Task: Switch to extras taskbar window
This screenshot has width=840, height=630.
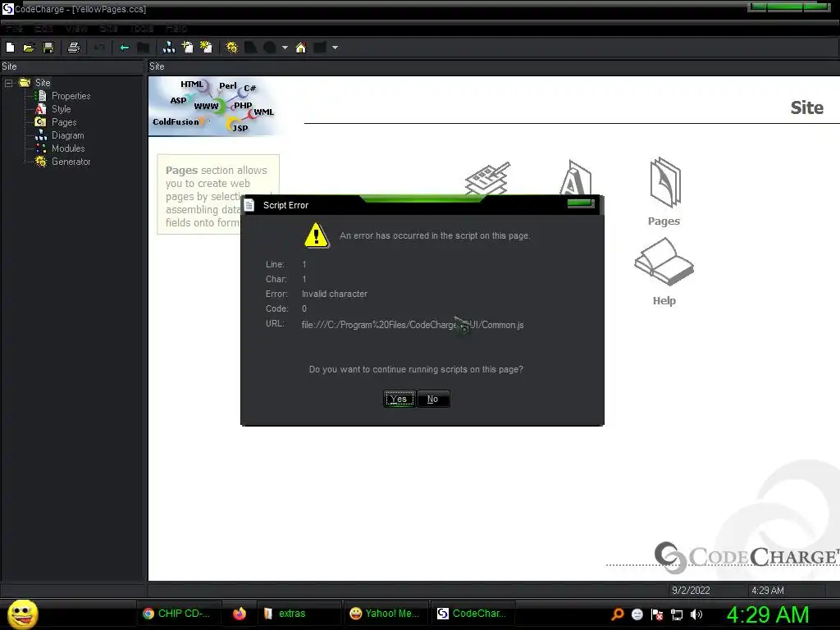Action: pyautogui.click(x=299, y=614)
